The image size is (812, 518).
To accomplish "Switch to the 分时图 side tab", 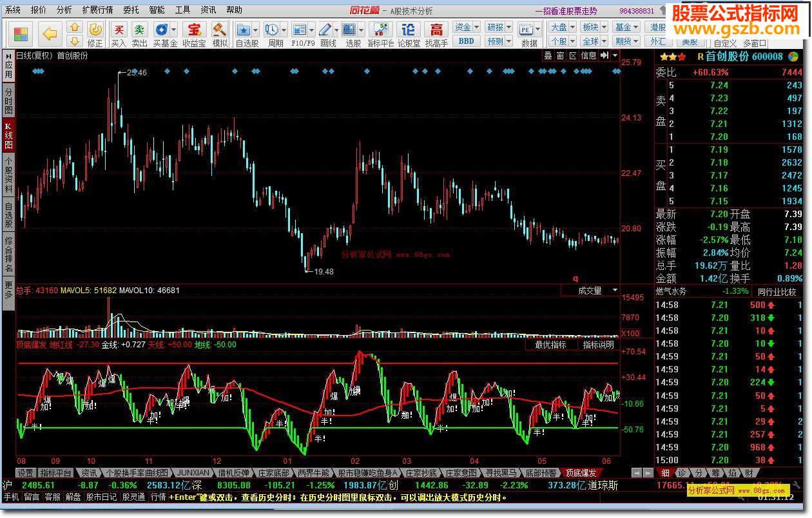I will [8, 101].
